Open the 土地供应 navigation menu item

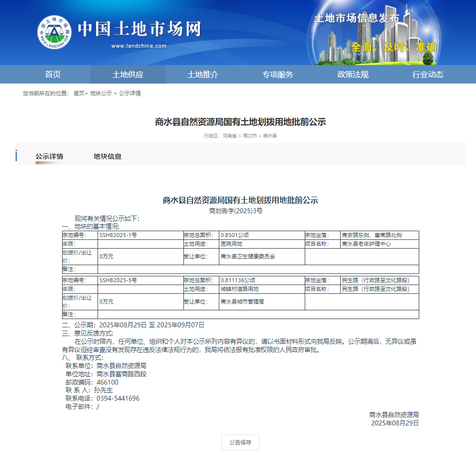128,74
